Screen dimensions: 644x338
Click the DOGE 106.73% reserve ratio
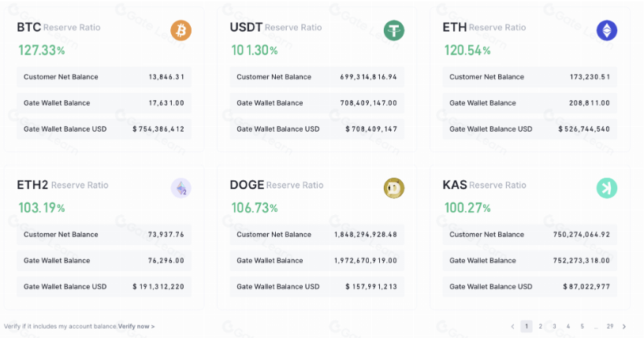click(255, 208)
